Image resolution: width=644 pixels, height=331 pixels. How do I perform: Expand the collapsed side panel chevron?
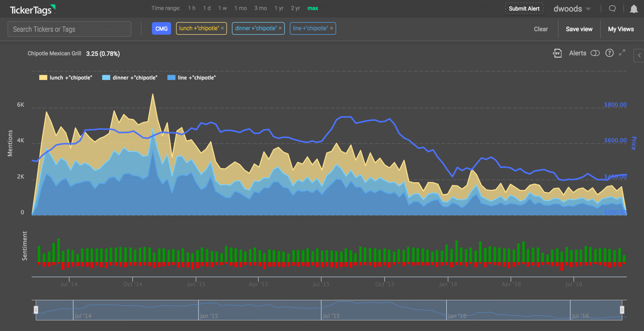tap(639, 56)
